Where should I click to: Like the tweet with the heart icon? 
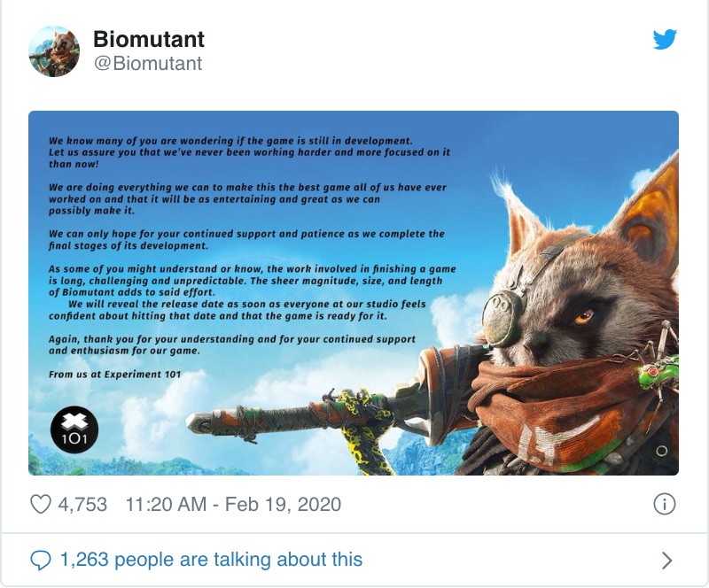click(x=41, y=505)
